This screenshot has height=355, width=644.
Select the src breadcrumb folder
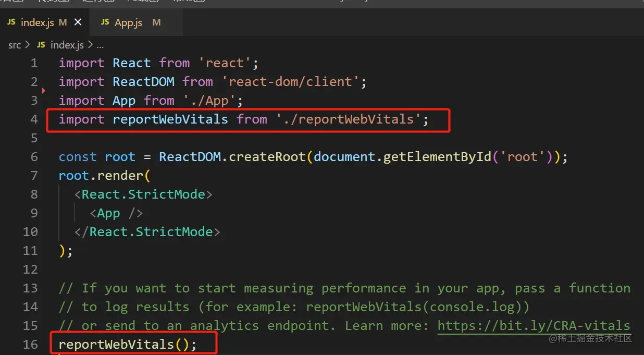click(x=15, y=45)
